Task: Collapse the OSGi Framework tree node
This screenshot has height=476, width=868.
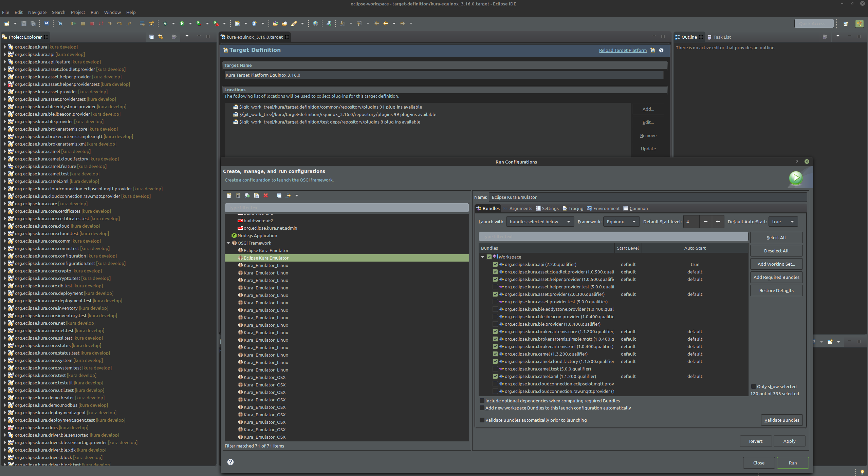Action: pyautogui.click(x=228, y=243)
